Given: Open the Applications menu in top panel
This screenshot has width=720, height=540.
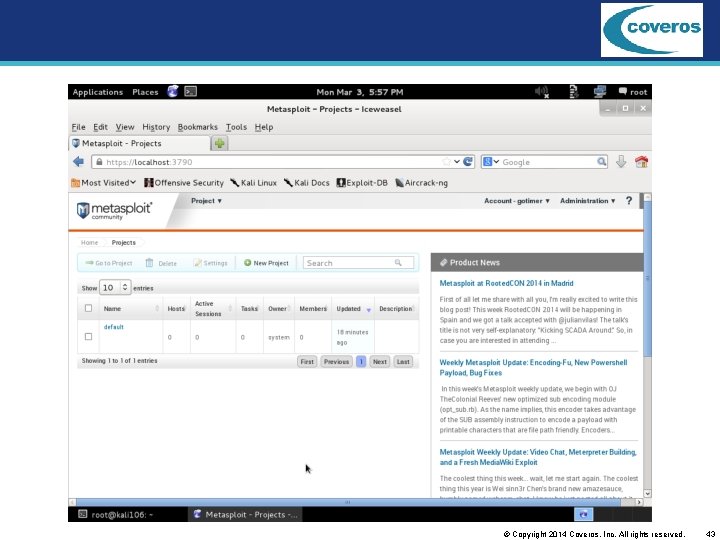Looking at the screenshot, I should 98,92.
